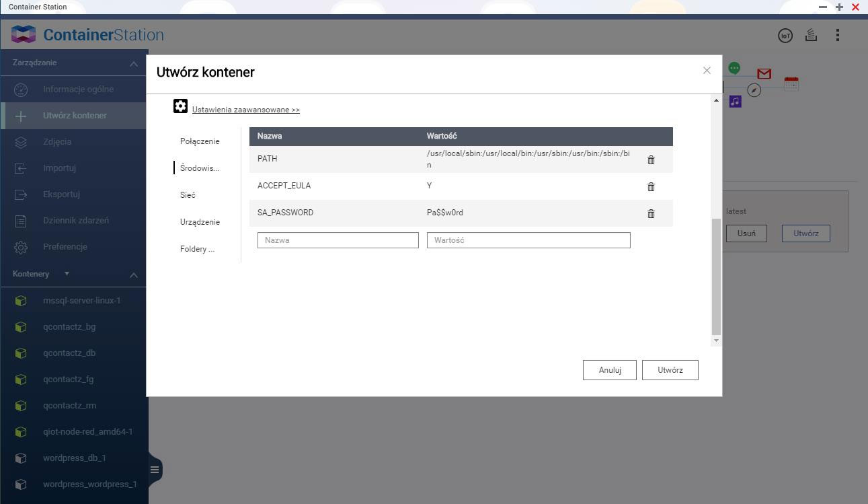Screen dimensions: 868x504
Task: Focus the Nazwa variable name field
Action: pyautogui.click(x=338, y=240)
